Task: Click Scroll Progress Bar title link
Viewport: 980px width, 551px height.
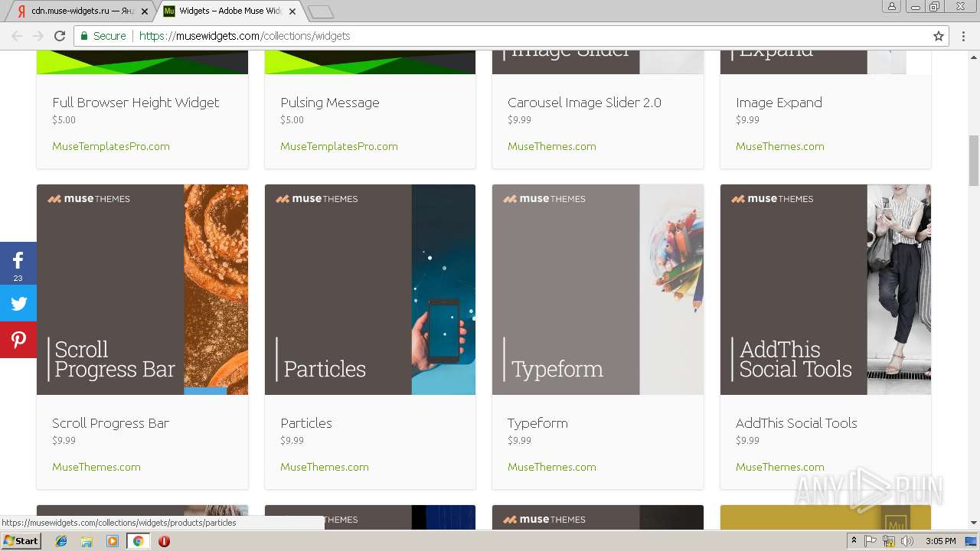Action: (x=110, y=423)
